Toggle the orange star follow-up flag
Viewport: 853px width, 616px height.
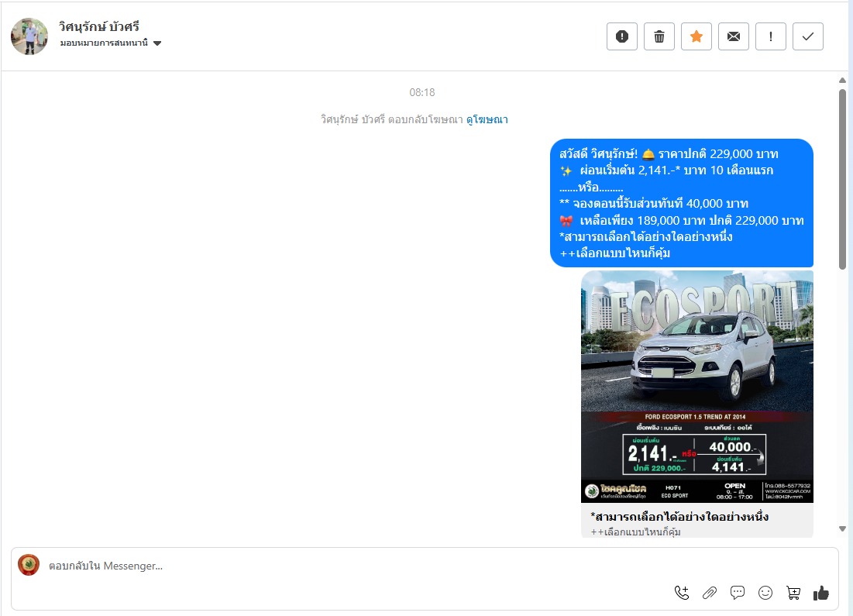pyautogui.click(x=697, y=36)
